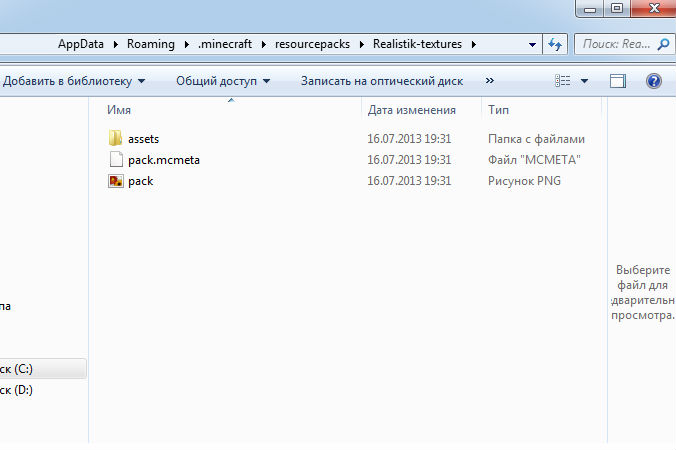Click the search magnifier icon
Screen dimensions: 676x450
coord(663,44)
